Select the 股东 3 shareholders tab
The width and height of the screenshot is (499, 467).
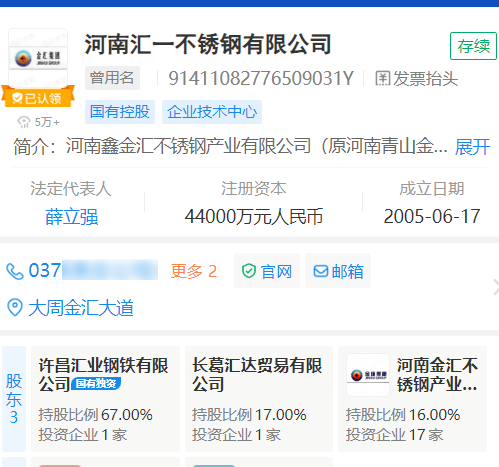[x=14, y=399]
